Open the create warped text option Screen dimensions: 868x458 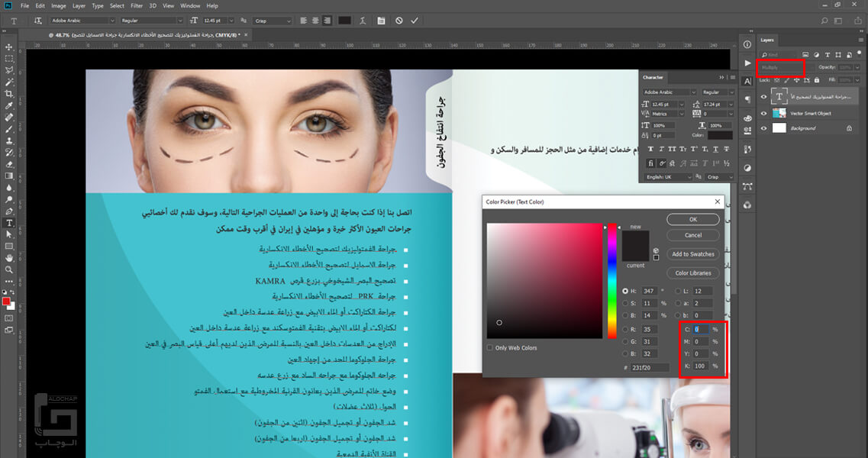pyautogui.click(x=363, y=21)
